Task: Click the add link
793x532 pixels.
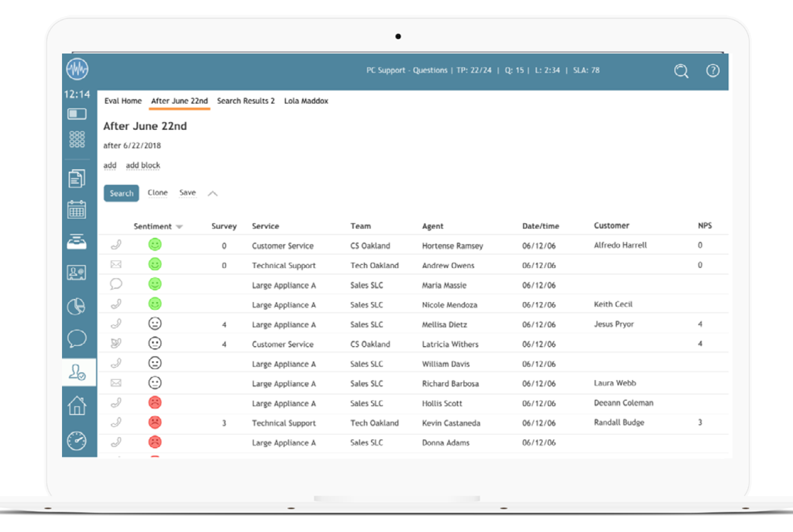Action: [110, 165]
